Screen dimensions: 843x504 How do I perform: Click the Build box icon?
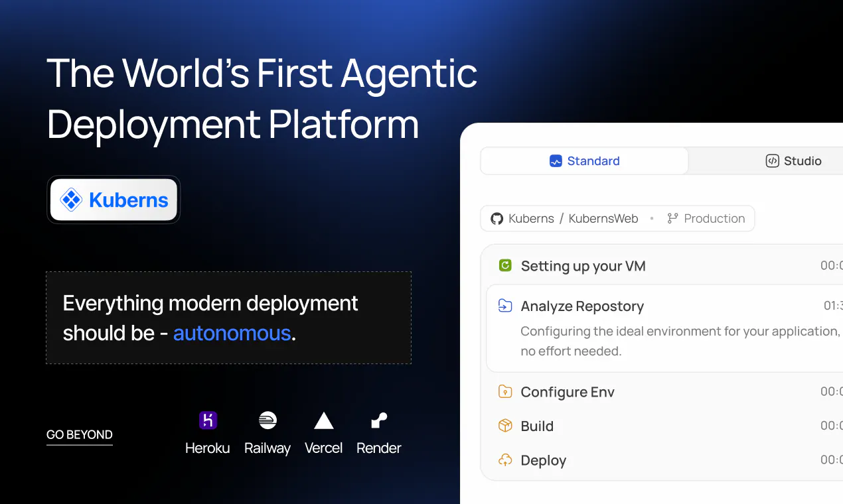pos(505,426)
